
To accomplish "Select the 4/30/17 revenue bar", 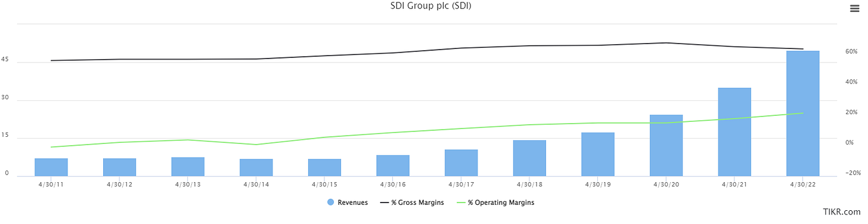I will tap(461, 162).
